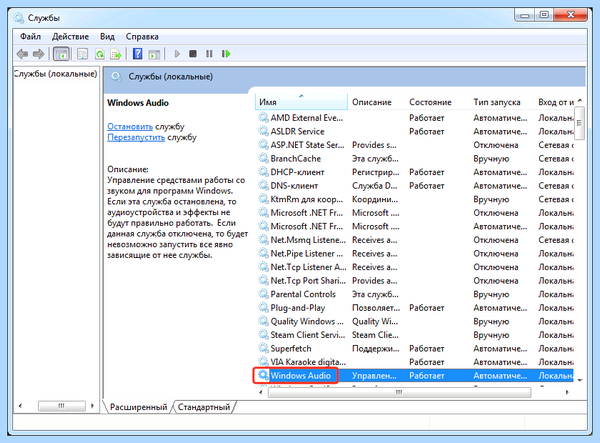The width and height of the screenshot is (600, 443).
Task: Open the Help question mark icon
Action: [137, 54]
